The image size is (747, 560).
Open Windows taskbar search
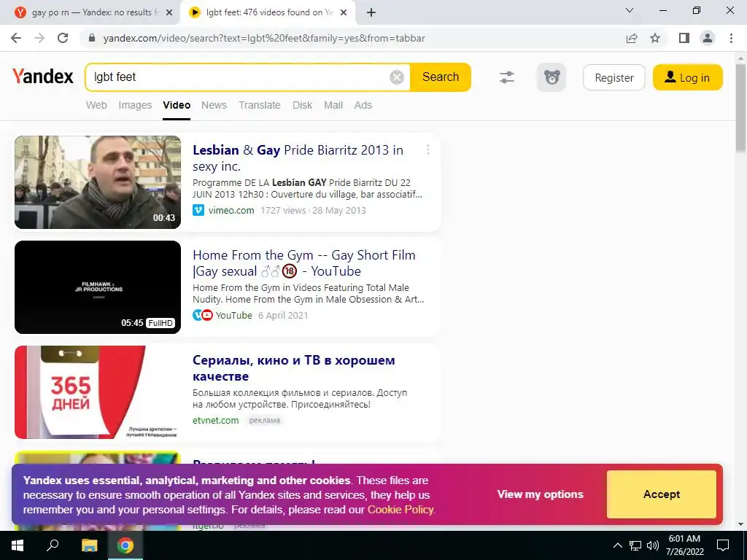(x=53, y=545)
